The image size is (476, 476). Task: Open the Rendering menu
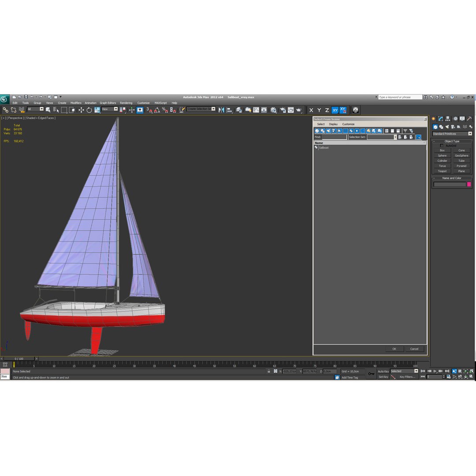tap(126, 103)
